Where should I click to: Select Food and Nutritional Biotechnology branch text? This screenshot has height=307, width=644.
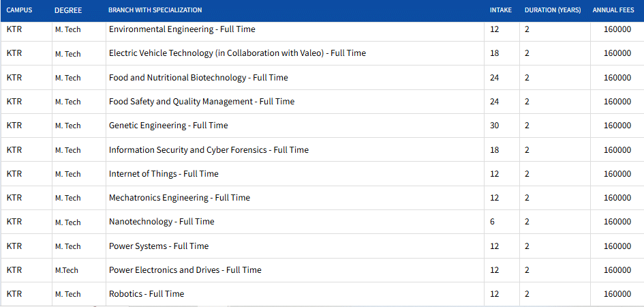pos(198,78)
